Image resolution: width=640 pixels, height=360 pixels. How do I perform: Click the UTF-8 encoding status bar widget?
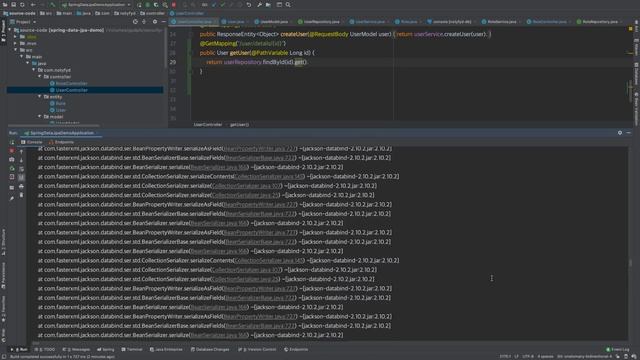click(528, 356)
